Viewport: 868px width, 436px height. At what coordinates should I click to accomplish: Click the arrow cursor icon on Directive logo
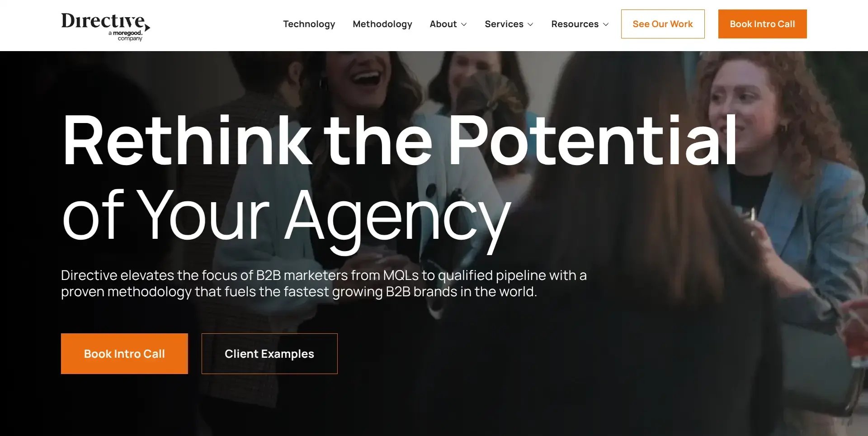[x=147, y=28]
